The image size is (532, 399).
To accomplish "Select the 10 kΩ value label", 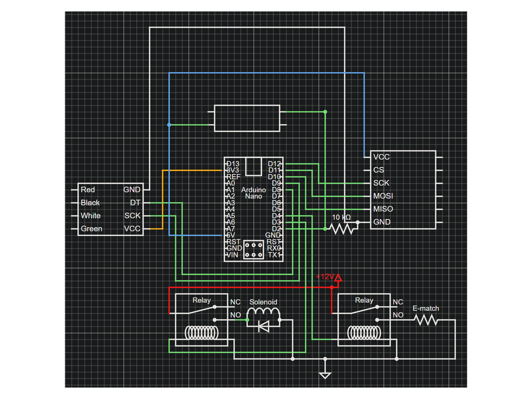I will [341, 217].
